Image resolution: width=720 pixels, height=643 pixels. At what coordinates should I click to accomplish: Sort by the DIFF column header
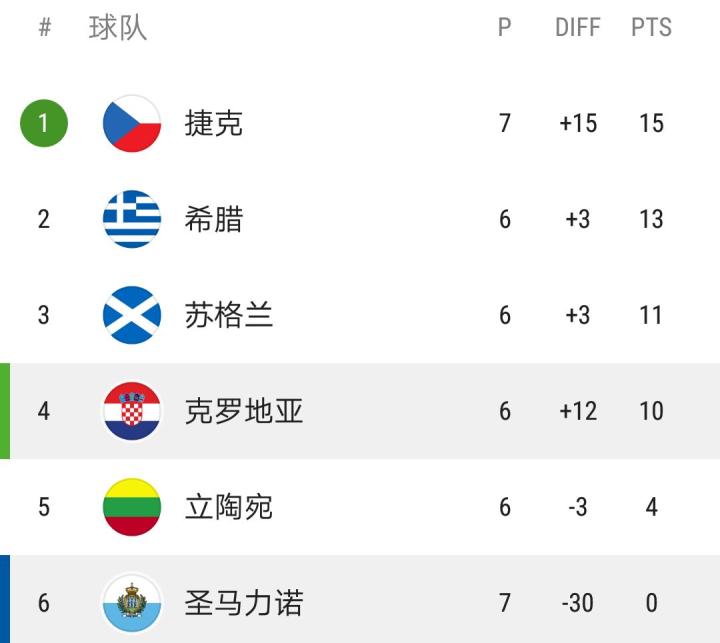(578, 28)
